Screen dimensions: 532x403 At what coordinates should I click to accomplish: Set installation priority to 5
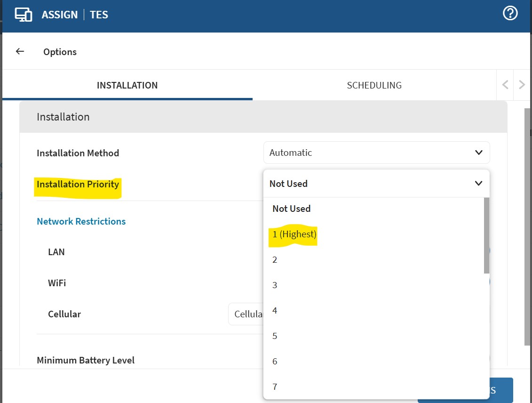275,336
